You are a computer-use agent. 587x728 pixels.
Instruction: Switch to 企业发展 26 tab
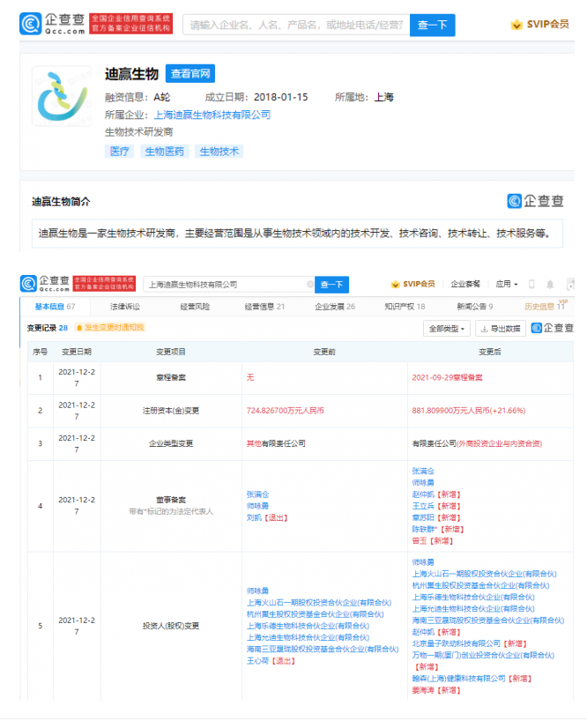(335, 307)
